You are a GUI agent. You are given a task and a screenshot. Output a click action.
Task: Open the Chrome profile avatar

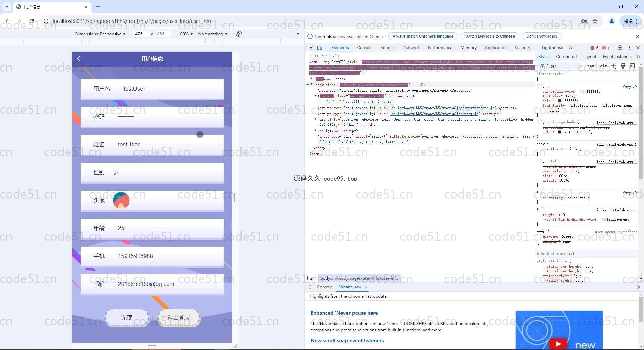coord(612,21)
